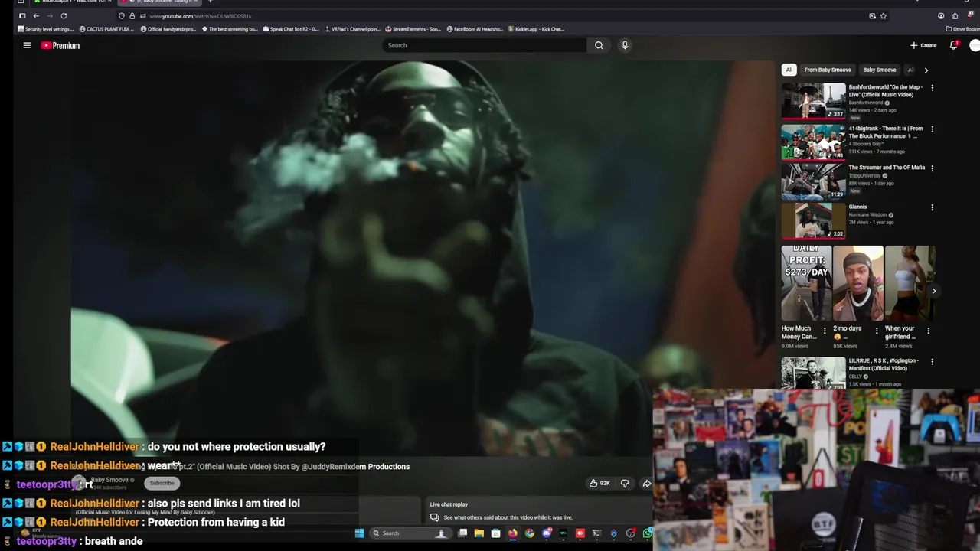Open Chrome from the taskbar
Screen dimensions: 980x551
point(530,533)
